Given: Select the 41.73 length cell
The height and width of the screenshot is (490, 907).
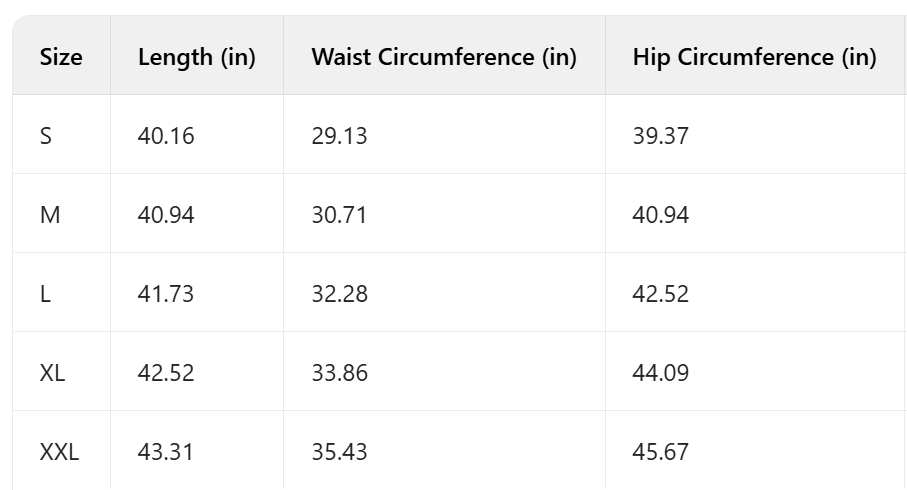Looking at the screenshot, I should coord(166,294).
